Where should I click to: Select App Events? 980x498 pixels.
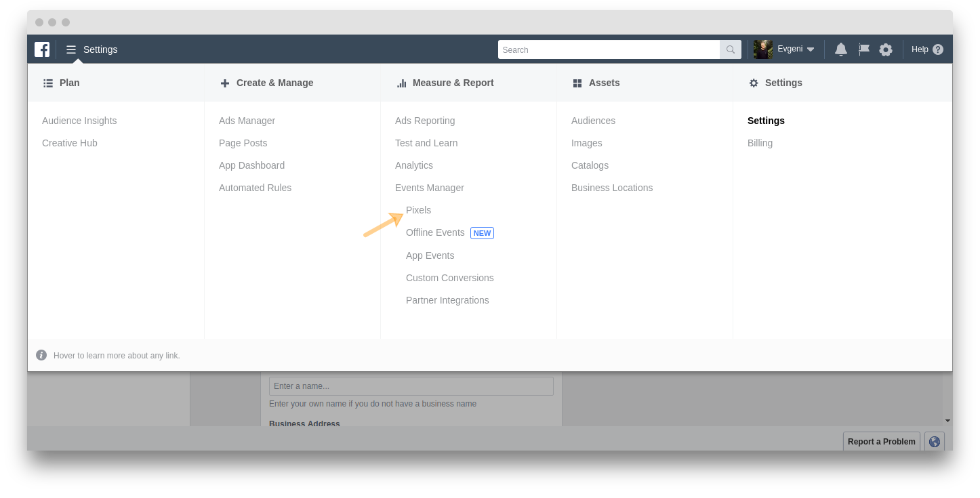click(x=430, y=255)
